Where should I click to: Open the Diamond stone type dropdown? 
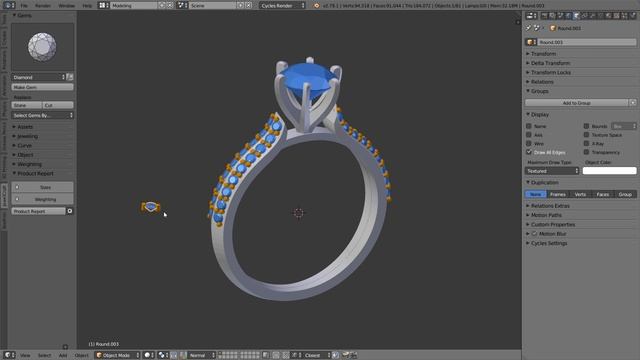pos(38,77)
